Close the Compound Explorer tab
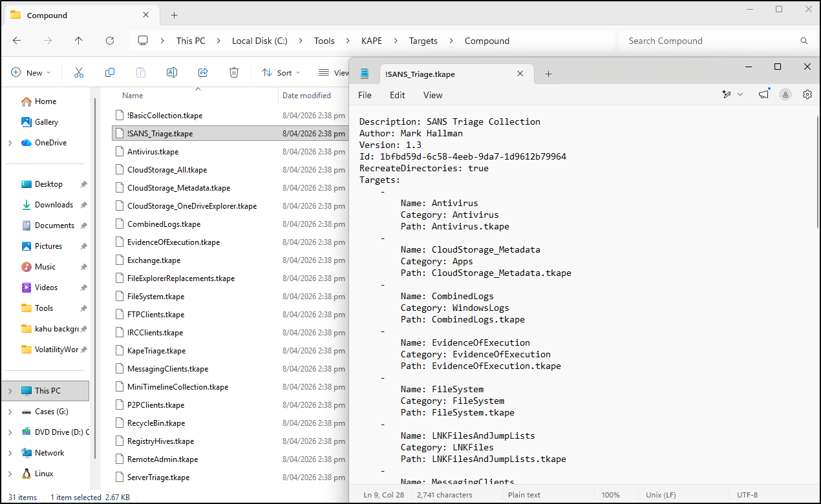The image size is (821, 504). (x=146, y=15)
